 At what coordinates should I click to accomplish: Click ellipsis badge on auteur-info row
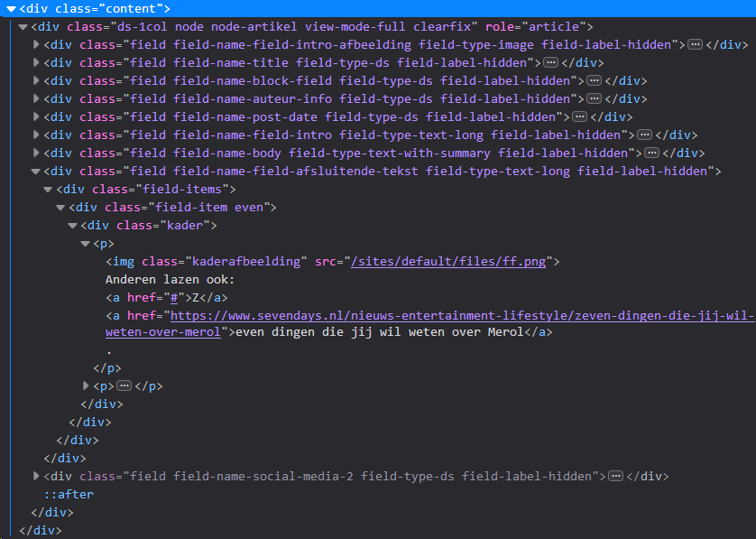[x=594, y=99]
